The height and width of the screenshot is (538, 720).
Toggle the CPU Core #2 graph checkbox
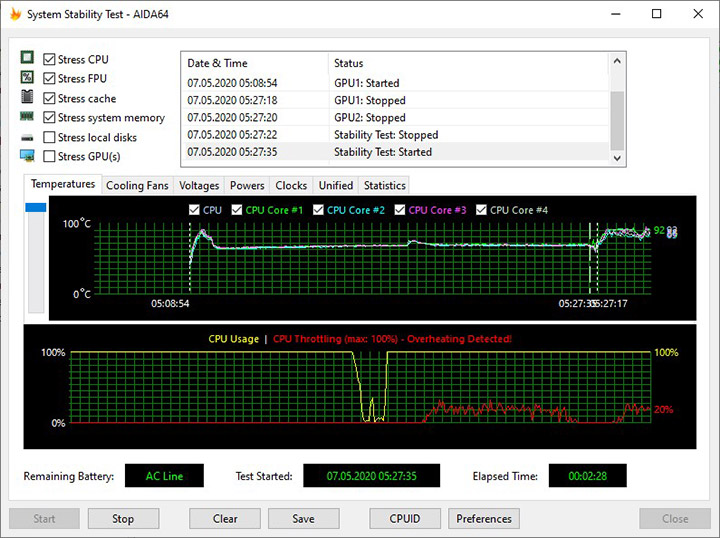318,210
